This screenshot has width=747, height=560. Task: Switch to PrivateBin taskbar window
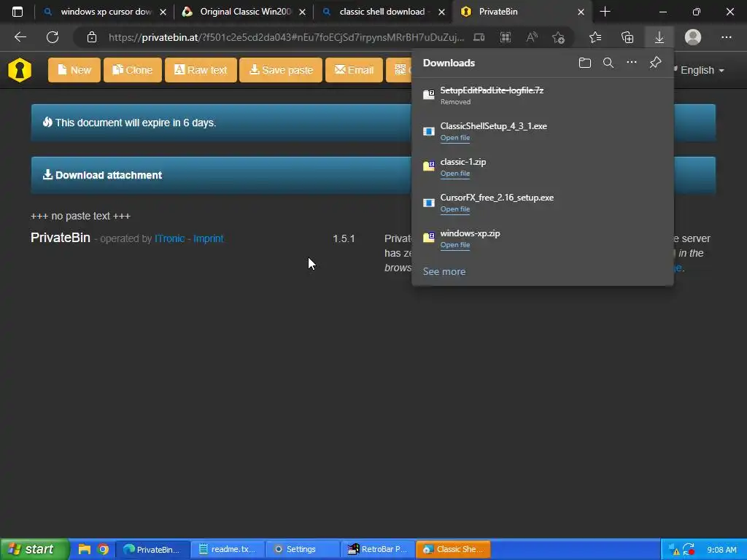(x=154, y=549)
